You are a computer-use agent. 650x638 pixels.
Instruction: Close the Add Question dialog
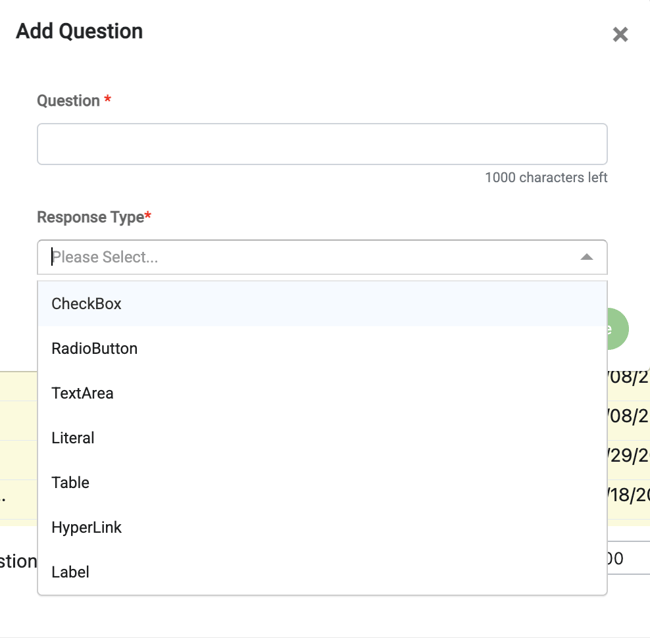620,35
